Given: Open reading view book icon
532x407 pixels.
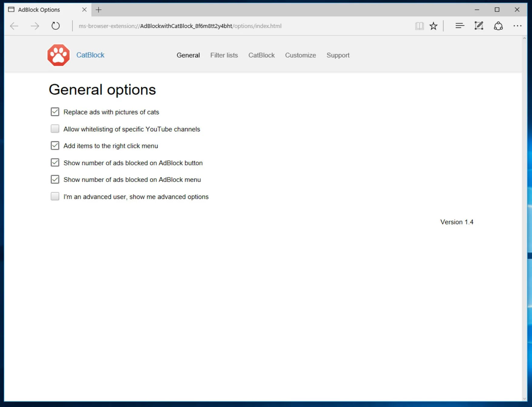Looking at the screenshot, I should coord(420,26).
